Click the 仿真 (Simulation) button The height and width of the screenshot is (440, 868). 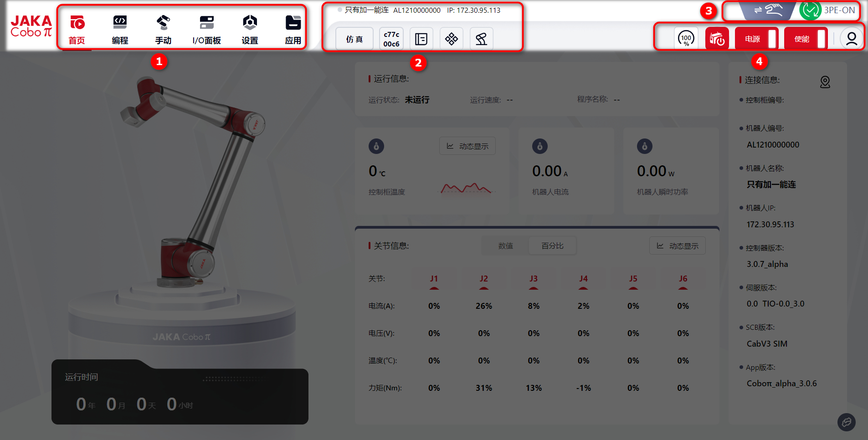(354, 39)
